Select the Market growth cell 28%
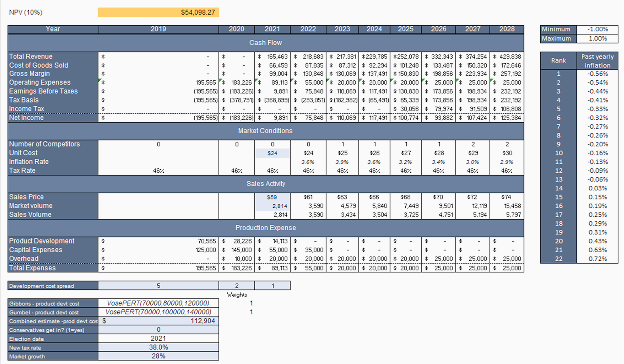The width and height of the screenshot is (624, 364). (x=158, y=356)
